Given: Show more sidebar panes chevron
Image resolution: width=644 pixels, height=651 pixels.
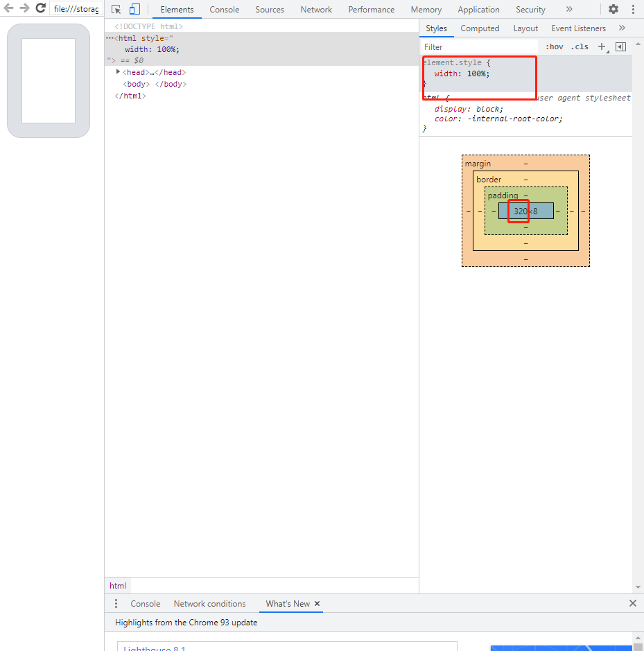Looking at the screenshot, I should tap(622, 28).
